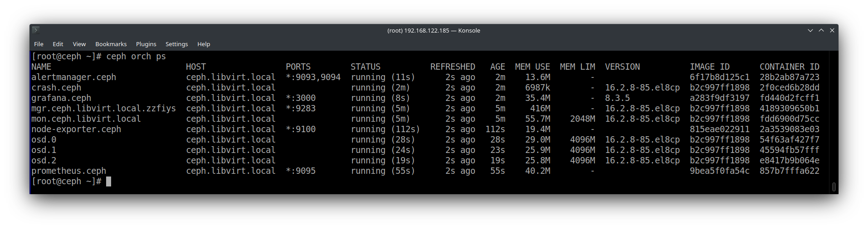The height and width of the screenshot is (229, 868).
Task: Click mgr.ceph.libvirt.local.zzfiys daemon name
Action: pos(103,109)
